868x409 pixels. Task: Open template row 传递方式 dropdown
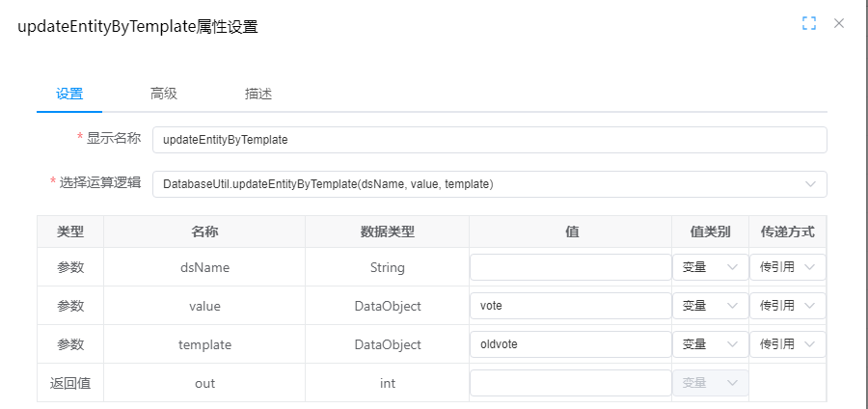tap(787, 344)
